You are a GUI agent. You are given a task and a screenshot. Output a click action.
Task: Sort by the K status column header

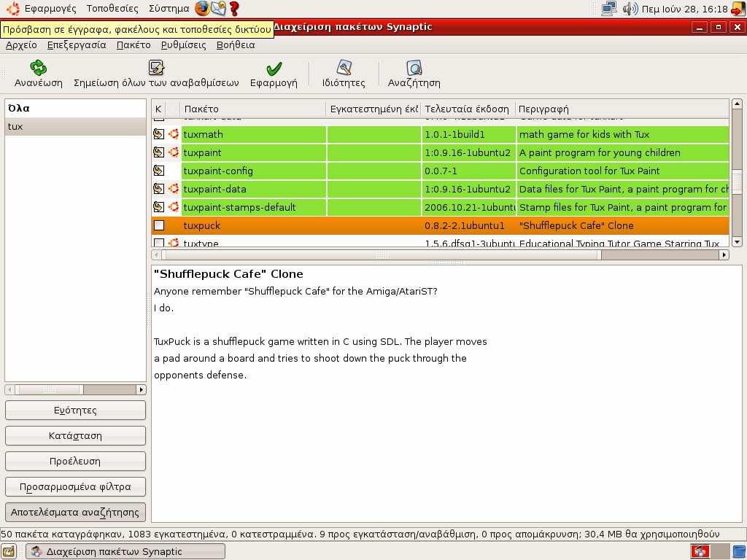pos(158,109)
